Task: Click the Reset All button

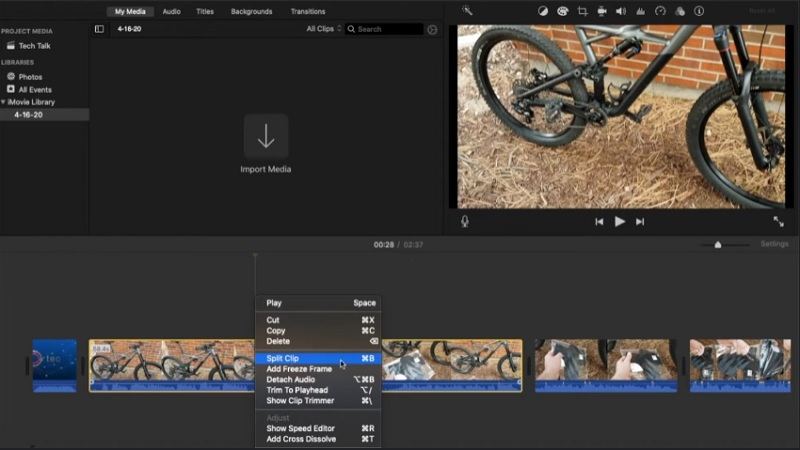Action: coord(762,11)
